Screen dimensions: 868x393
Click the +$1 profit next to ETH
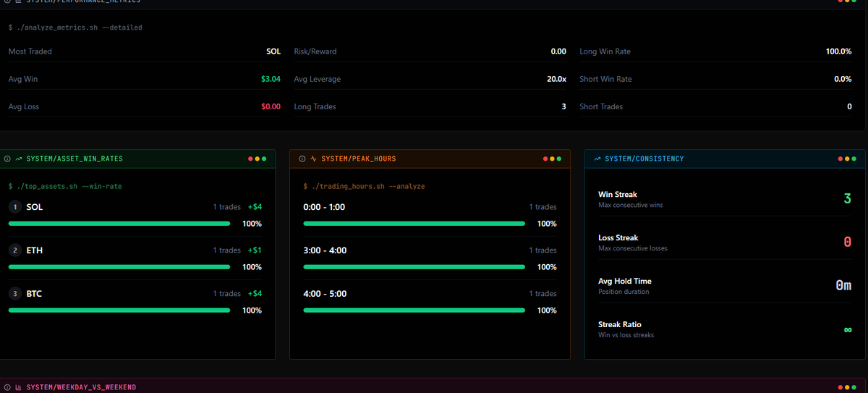pyautogui.click(x=255, y=250)
